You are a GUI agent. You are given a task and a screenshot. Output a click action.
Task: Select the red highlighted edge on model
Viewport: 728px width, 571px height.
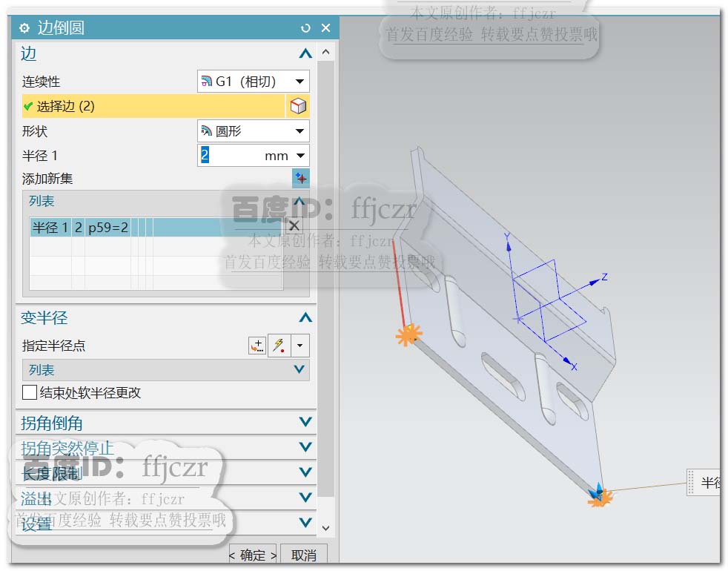click(x=399, y=284)
